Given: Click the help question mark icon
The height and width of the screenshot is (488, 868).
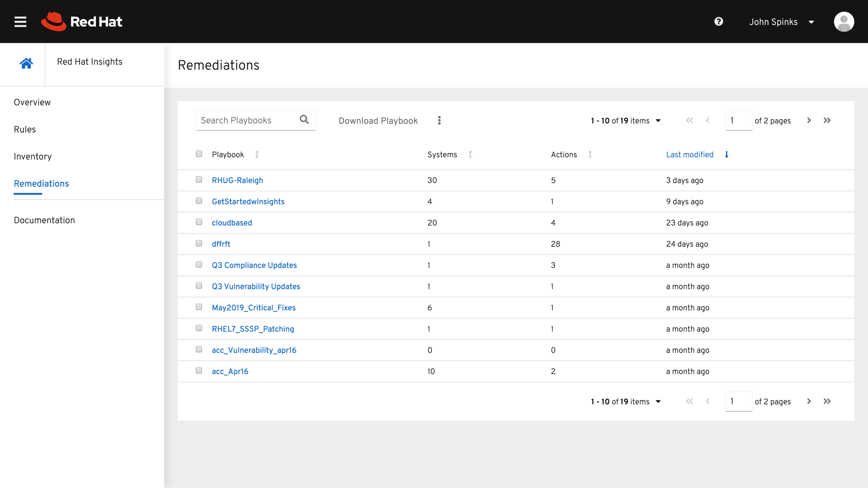Looking at the screenshot, I should 718,22.
